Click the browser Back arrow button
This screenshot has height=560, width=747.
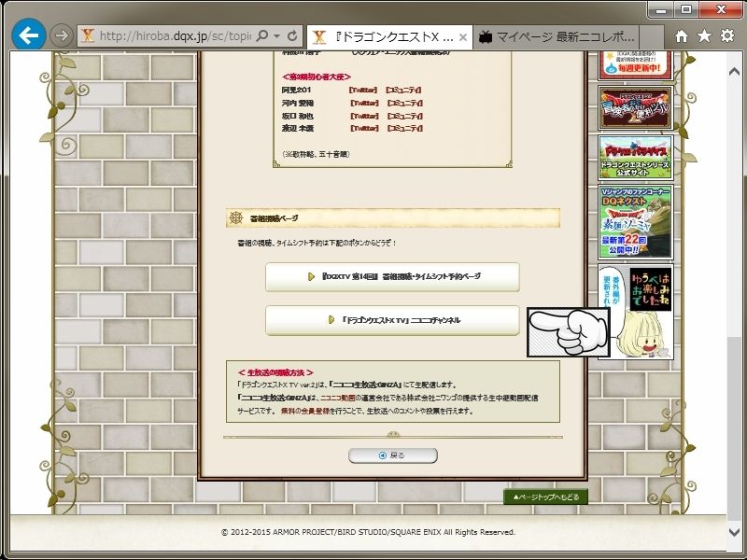point(29,35)
